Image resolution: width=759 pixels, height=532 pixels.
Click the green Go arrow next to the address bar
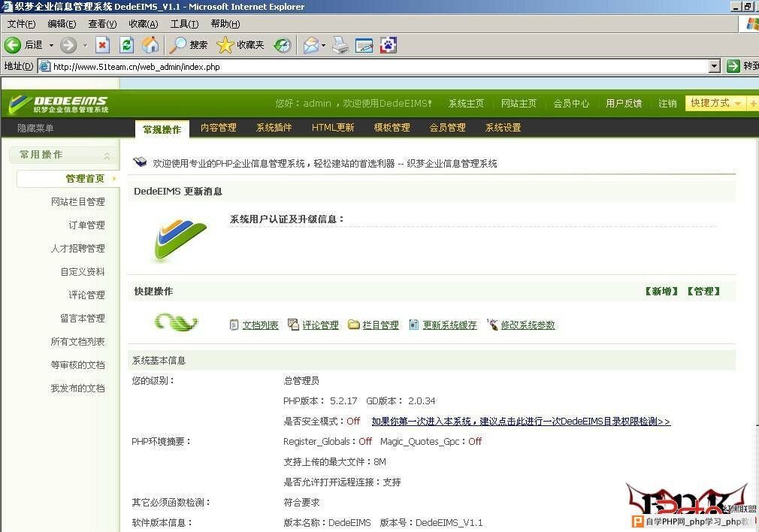tap(733, 66)
